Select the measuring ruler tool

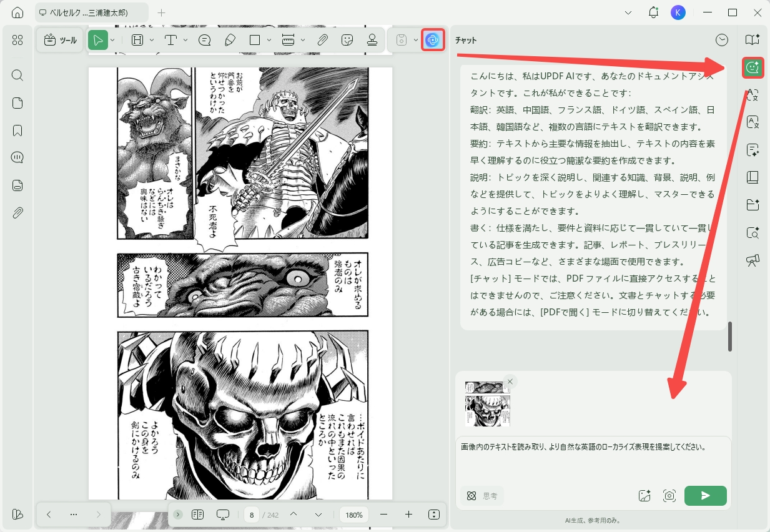tap(288, 40)
